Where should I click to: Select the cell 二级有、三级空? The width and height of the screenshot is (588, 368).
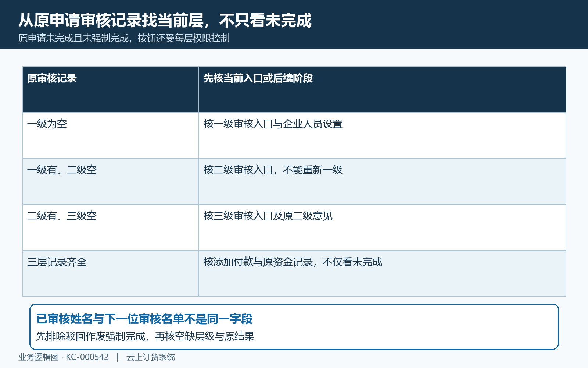(x=111, y=227)
